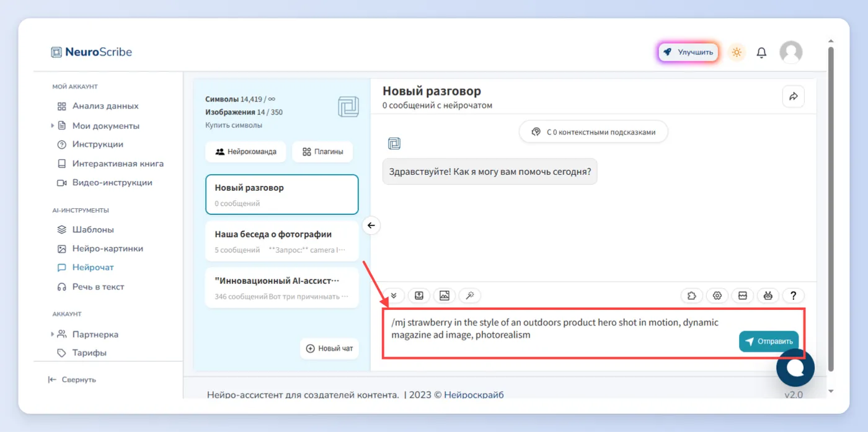
Task: Send the message with Отправить
Action: tap(769, 341)
